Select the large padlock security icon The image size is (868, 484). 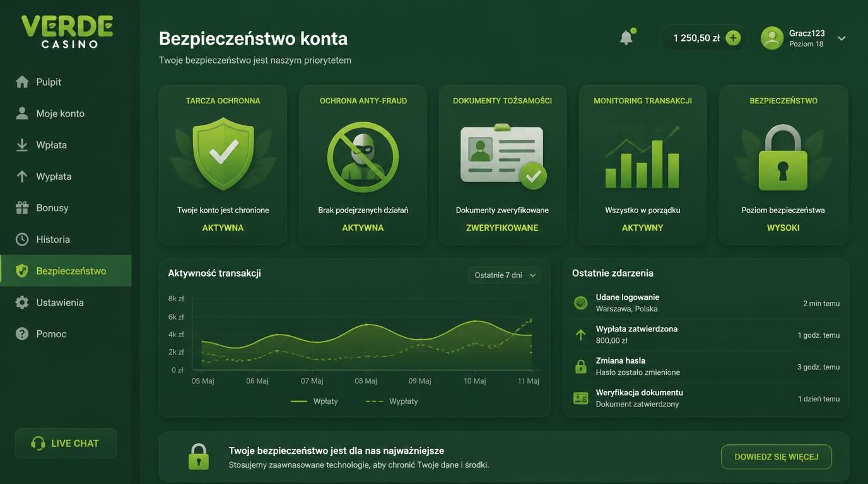tap(783, 158)
